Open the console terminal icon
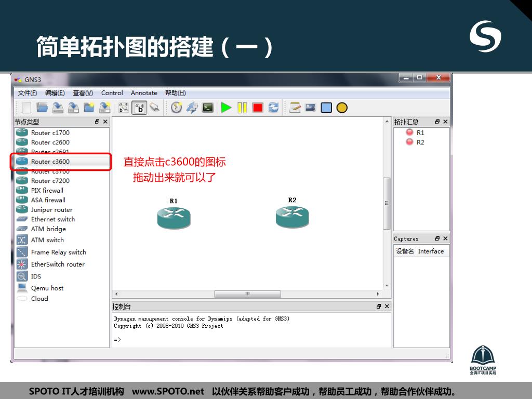The width and height of the screenshot is (532, 399). (x=208, y=108)
